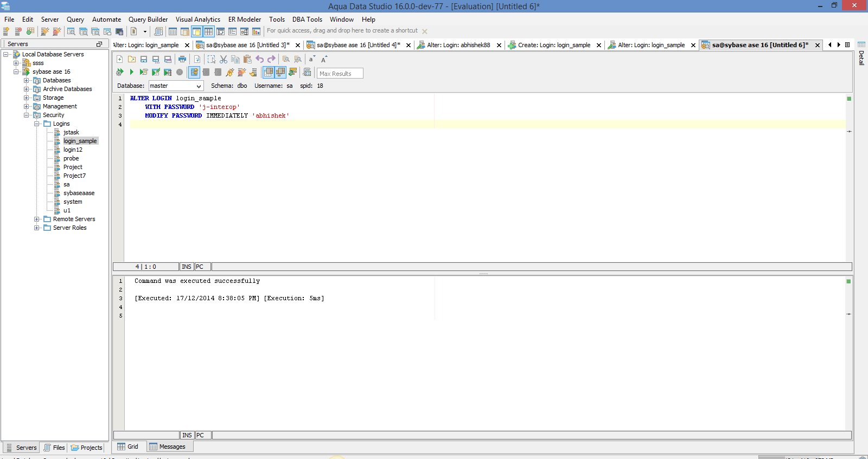Toggle the table-grid layout button in main toolbar
This screenshot has width=868, height=459.
pyautogui.click(x=208, y=31)
